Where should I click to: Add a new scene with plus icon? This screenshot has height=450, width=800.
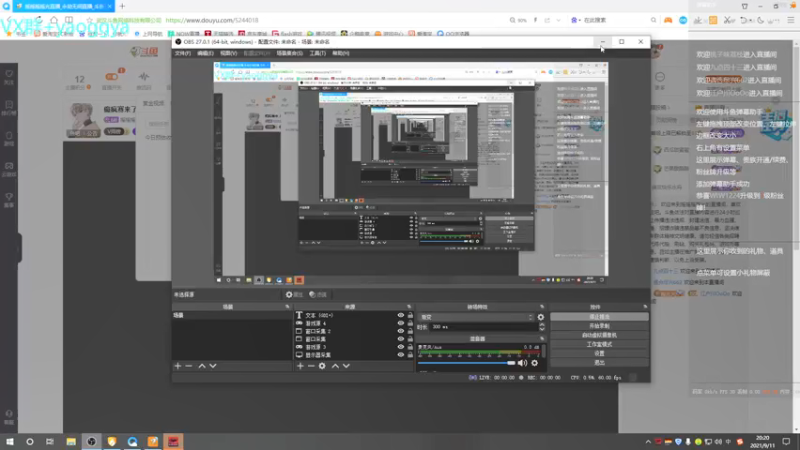pos(178,366)
